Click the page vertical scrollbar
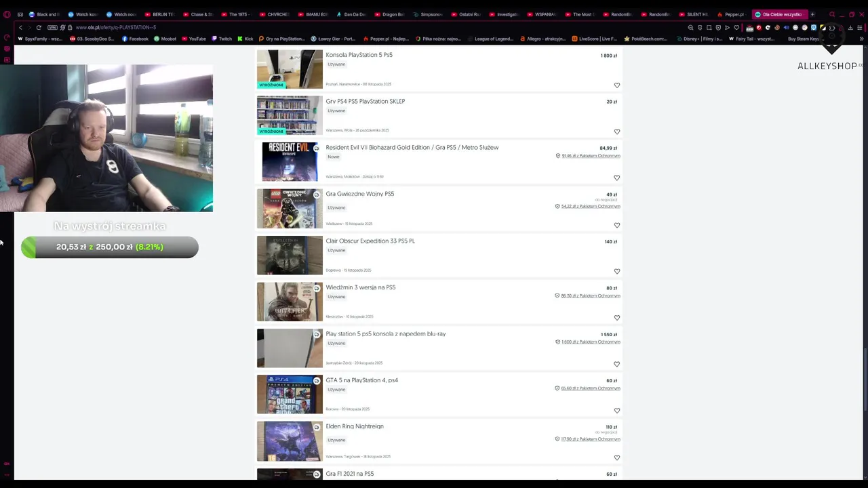This screenshot has width=868, height=488. coord(865,380)
